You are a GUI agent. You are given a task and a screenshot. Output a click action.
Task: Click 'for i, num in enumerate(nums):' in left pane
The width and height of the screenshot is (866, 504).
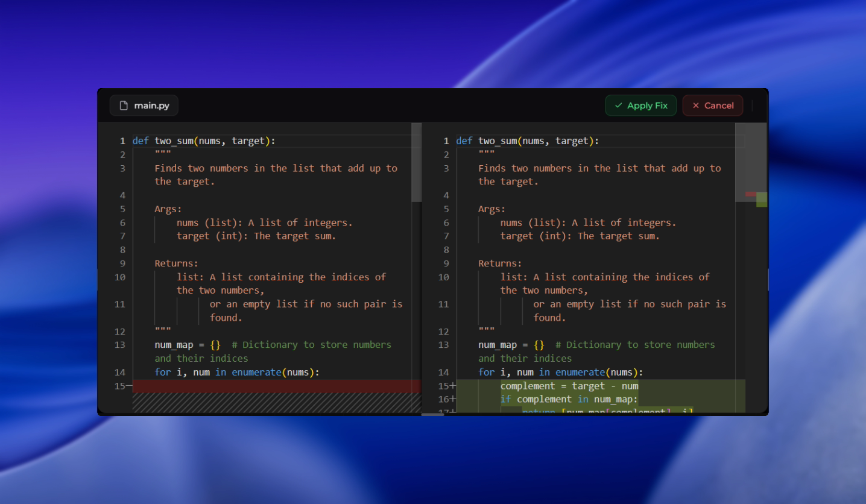pos(237,372)
